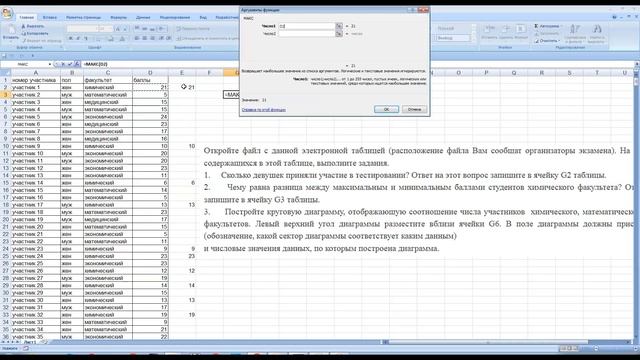
Task: Click the formula bar enter checkmark icon
Action: [70, 64]
